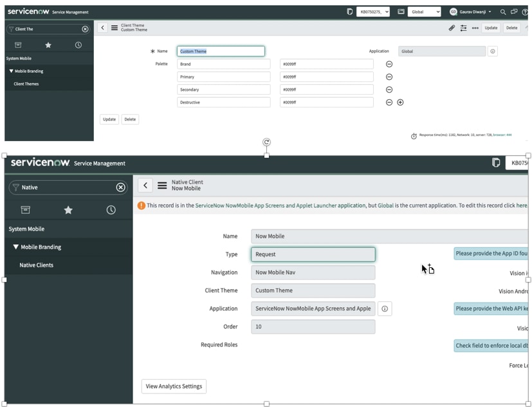Viewport: 532px width, 407px height.
Task: Remove the Destructive palette row
Action: [x=389, y=102]
